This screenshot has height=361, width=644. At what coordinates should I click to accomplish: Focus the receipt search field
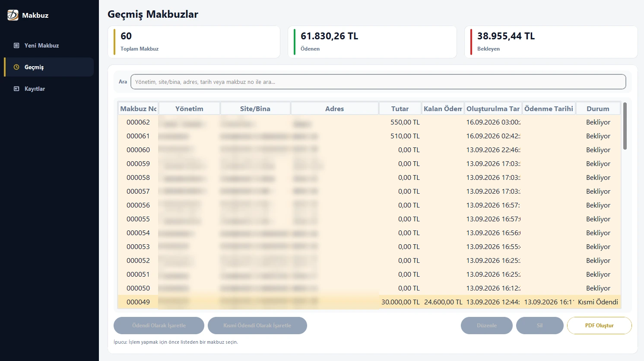378,82
